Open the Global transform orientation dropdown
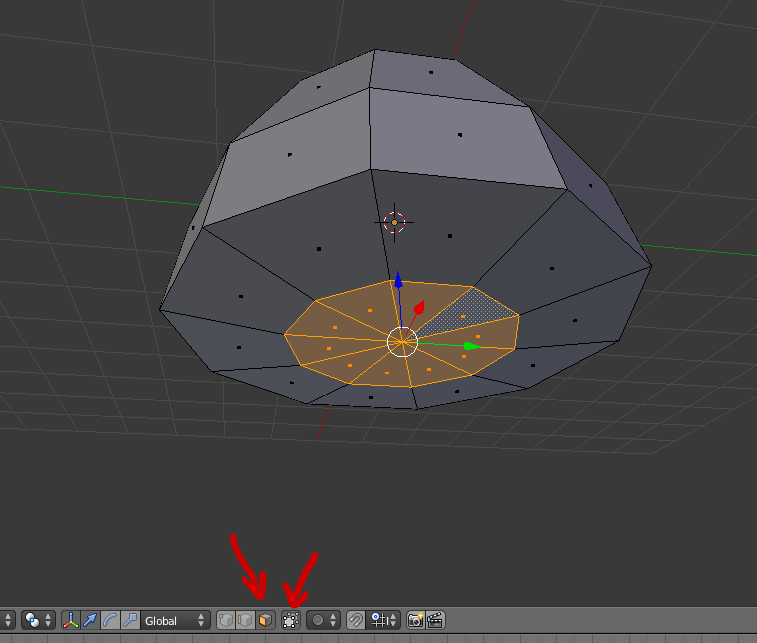 175,621
